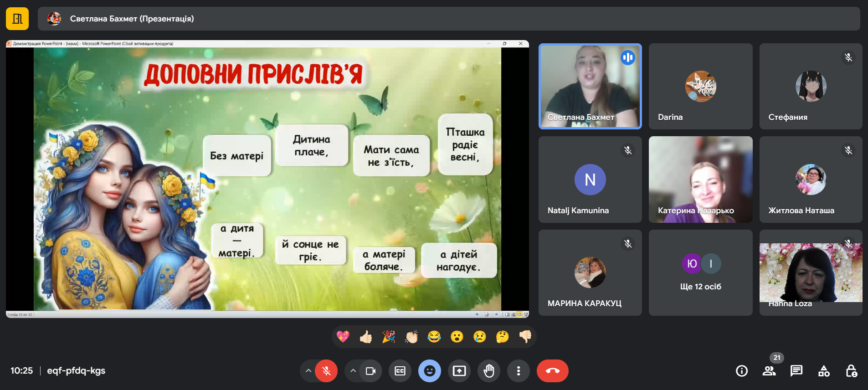868x390 pixels.
Task: Toggle closed captions CC button
Action: click(x=400, y=371)
